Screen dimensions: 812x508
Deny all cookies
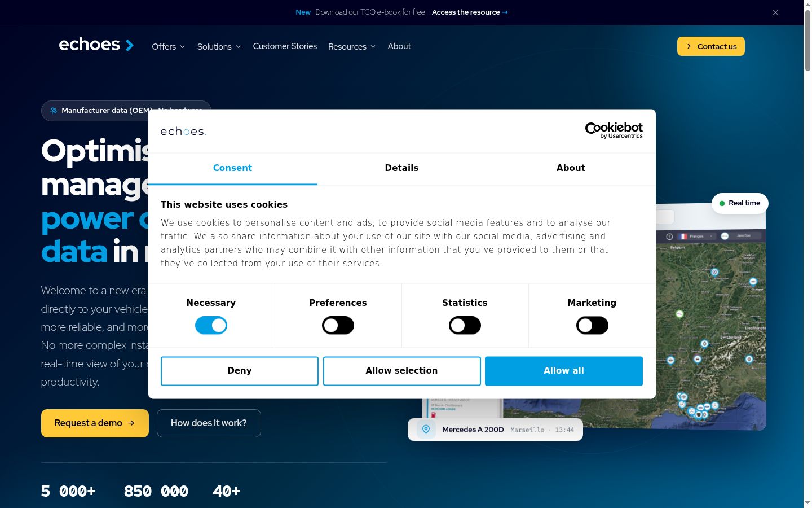(x=240, y=371)
